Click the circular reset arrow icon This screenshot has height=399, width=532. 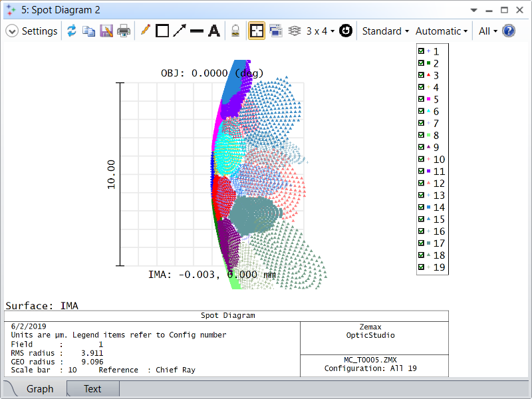(x=346, y=31)
